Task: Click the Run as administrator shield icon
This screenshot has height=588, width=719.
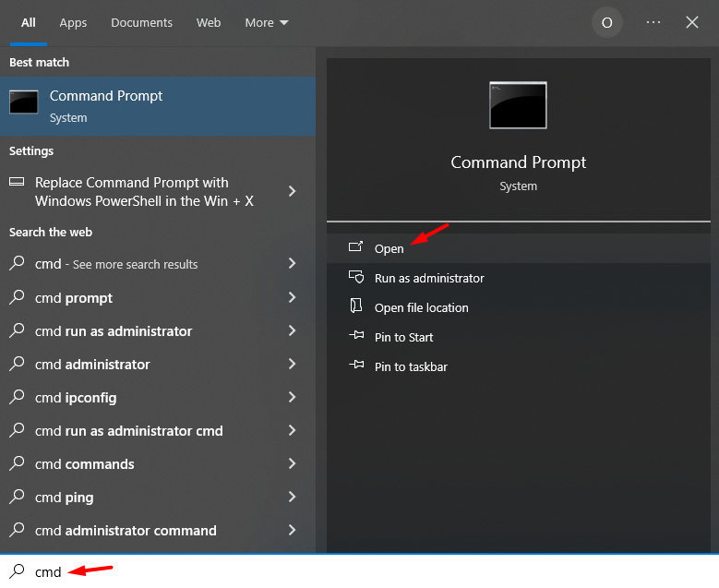Action: 356,278
